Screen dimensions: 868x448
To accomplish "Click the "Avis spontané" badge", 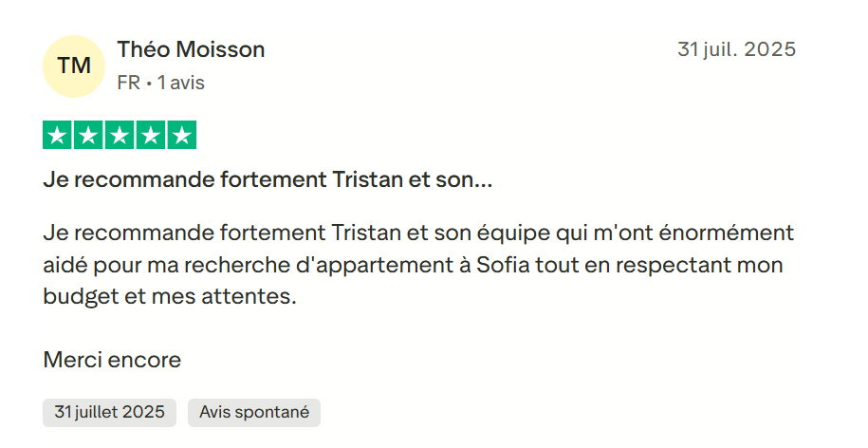I will tap(254, 412).
